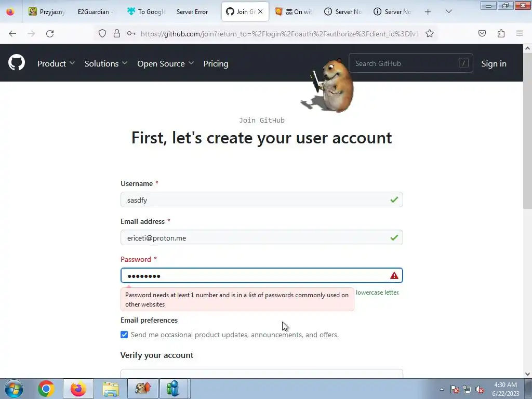Viewport: 532px width, 399px height.
Task: Switch to the Przyjazny tab
Action: pos(47,11)
